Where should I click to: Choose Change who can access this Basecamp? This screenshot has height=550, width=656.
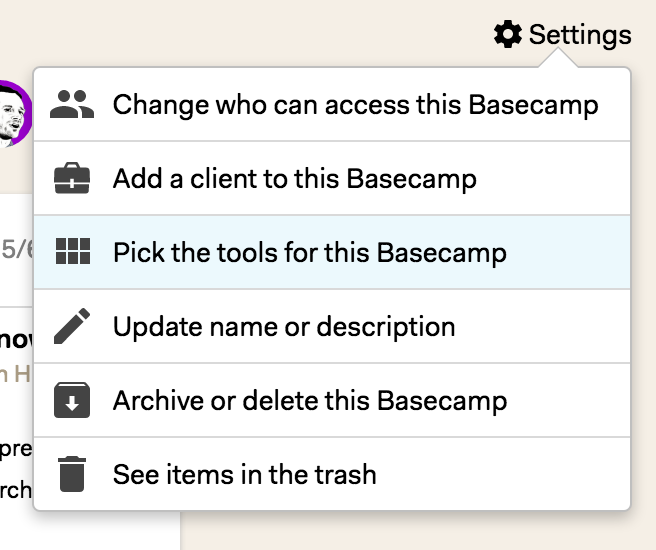(x=332, y=105)
